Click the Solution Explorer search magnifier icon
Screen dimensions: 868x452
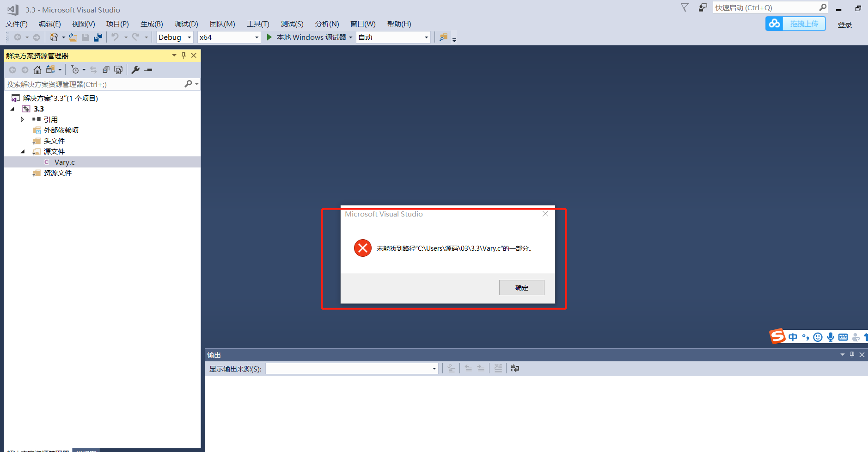[188, 84]
